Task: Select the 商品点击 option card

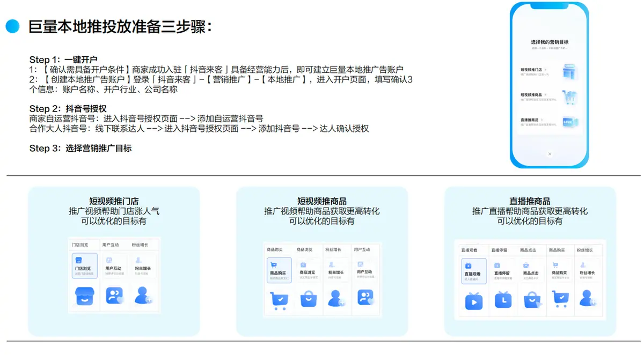Action: click(532, 271)
